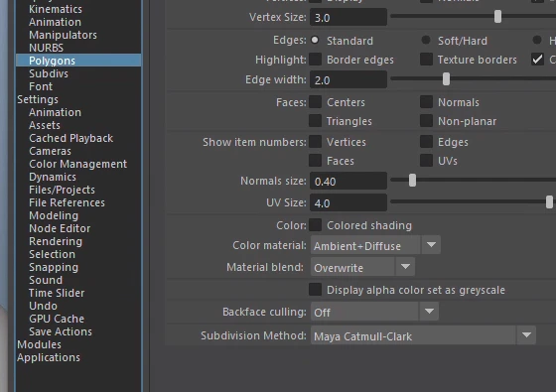The image size is (556, 392).
Task: Select Subdivs category
Action: (49, 73)
